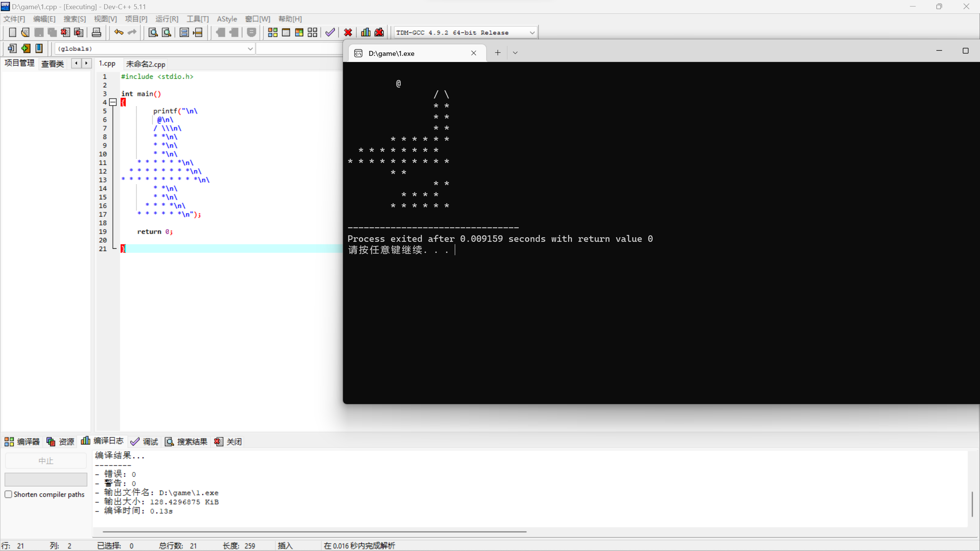Open the 工具[T] menu
This screenshot has height=551, width=980.
click(x=198, y=19)
